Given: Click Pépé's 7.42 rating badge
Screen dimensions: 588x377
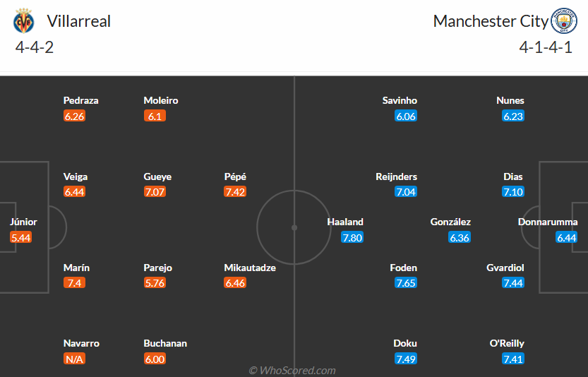Looking at the screenshot, I should 235,192.
